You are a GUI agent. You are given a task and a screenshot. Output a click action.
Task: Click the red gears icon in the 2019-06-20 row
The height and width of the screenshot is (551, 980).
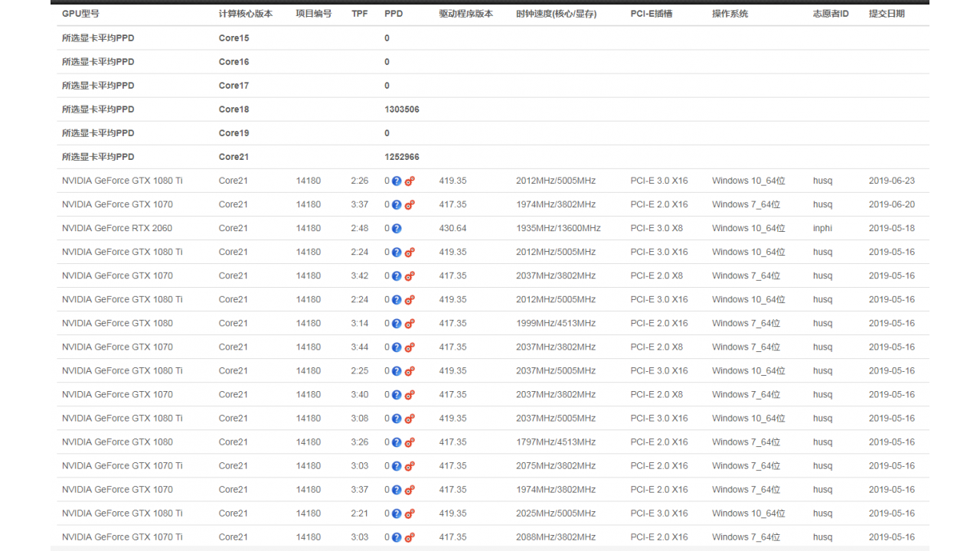[x=410, y=205]
